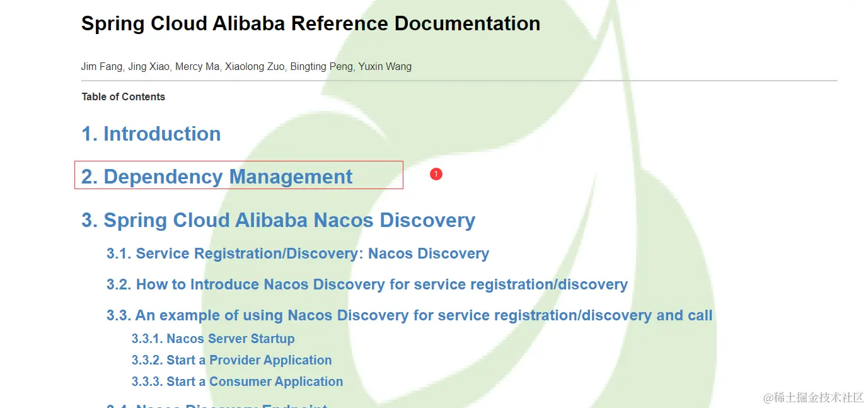The image size is (868, 408).
Task: Open the '1. Introduction' contents link
Action: coord(151,134)
